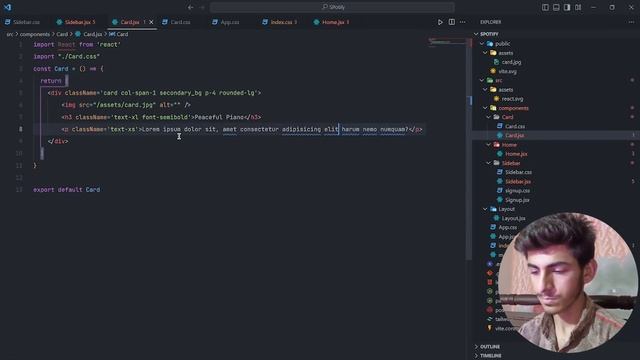This screenshot has width=640, height=360.
Task: Toggle primary side bar layout icon
Action: point(545,7)
